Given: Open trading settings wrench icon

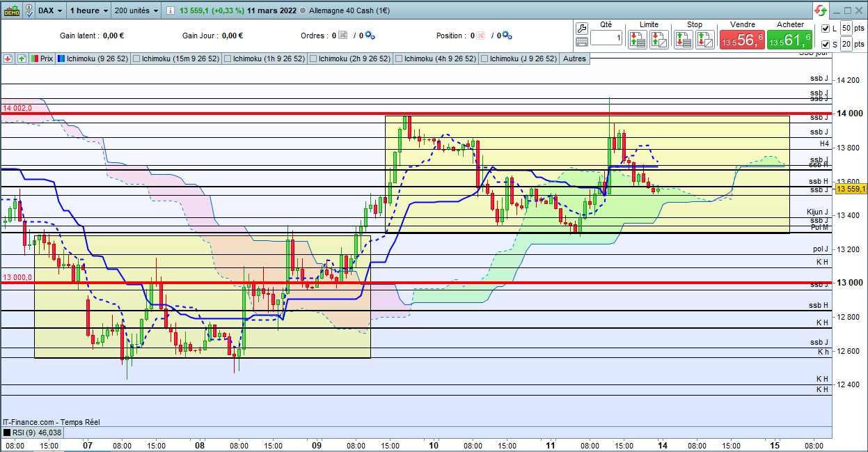Looking at the screenshot, I should click(x=582, y=28).
